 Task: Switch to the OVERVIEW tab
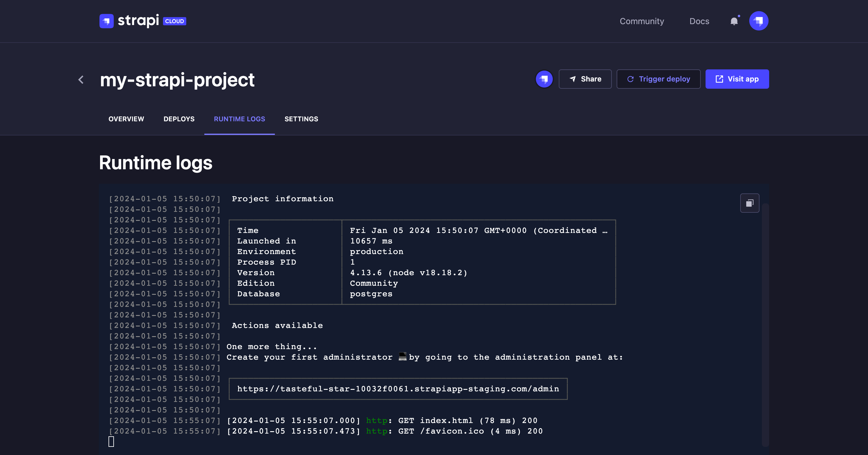point(126,119)
